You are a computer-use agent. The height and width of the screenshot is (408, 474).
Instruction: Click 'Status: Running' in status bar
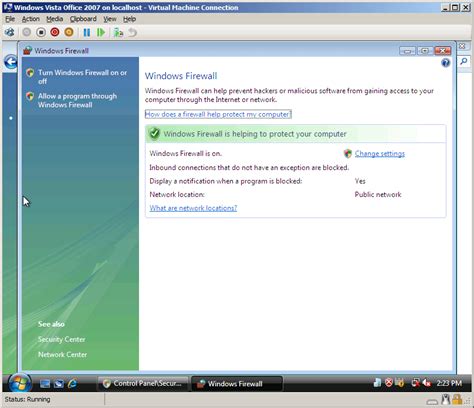(x=27, y=399)
